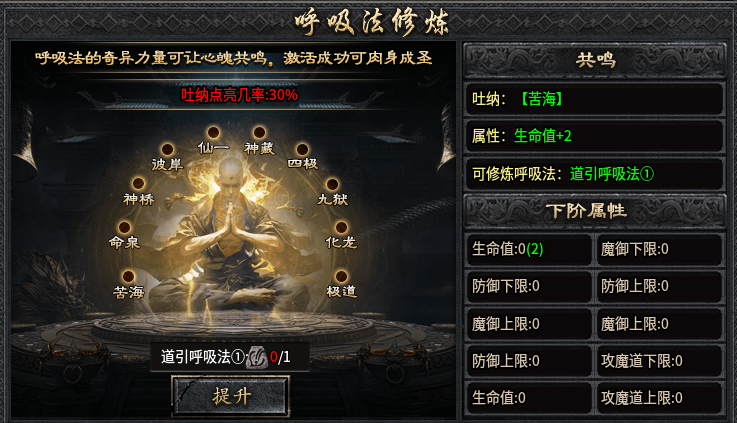
Task: Select the 极道 node orb
Action: pyautogui.click(x=341, y=276)
